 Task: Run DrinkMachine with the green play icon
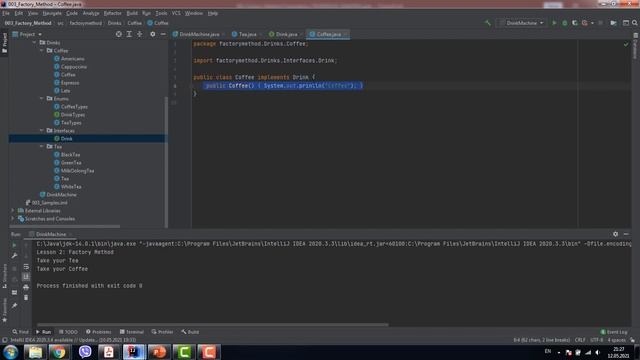pyautogui.click(x=554, y=23)
